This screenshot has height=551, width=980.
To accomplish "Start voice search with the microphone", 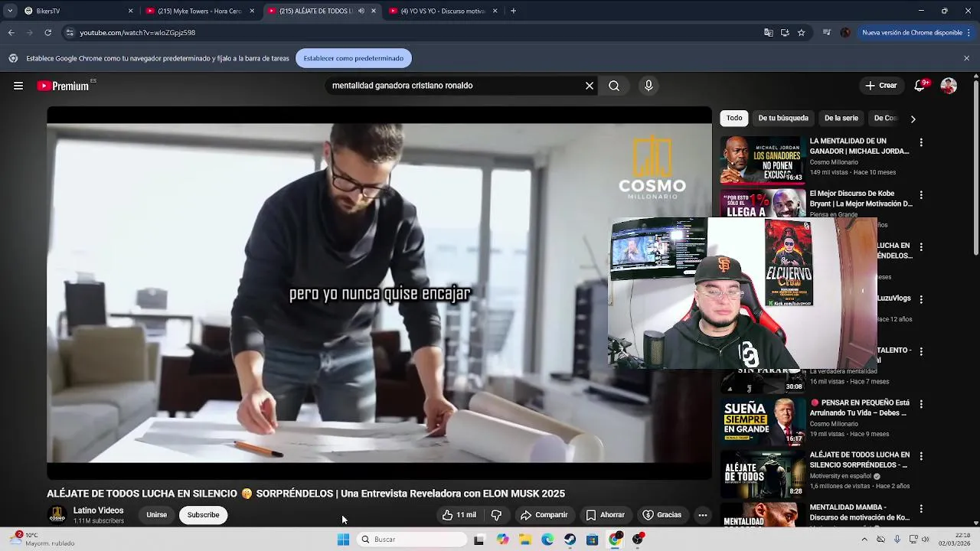I will tap(648, 86).
